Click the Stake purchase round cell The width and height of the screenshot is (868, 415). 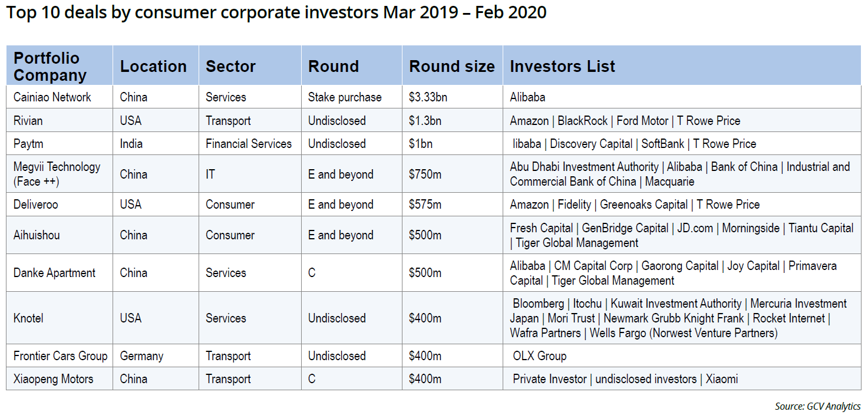(345, 97)
